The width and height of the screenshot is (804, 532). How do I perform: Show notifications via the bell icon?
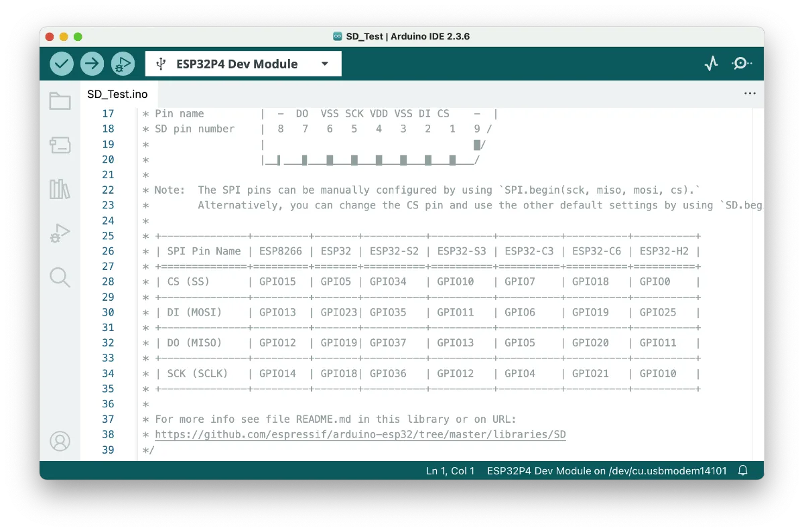tap(743, 470)
